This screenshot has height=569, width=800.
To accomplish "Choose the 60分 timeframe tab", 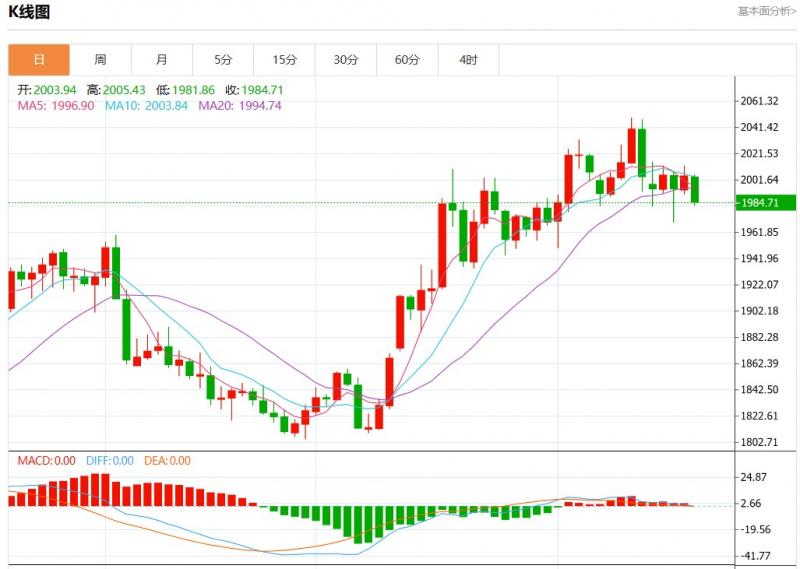I will click(407, 60).
